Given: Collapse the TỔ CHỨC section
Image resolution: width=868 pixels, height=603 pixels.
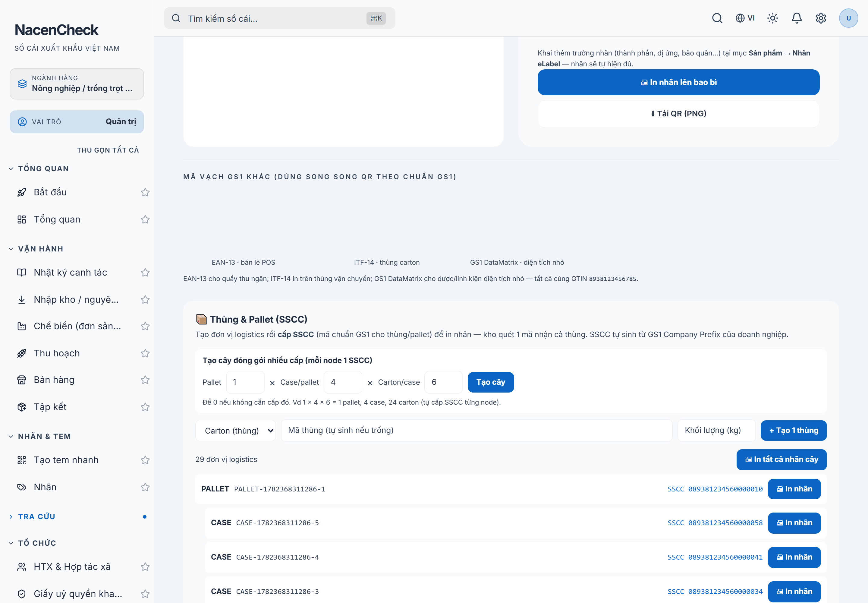Looking at the screenshot, I should pos(33,543).
